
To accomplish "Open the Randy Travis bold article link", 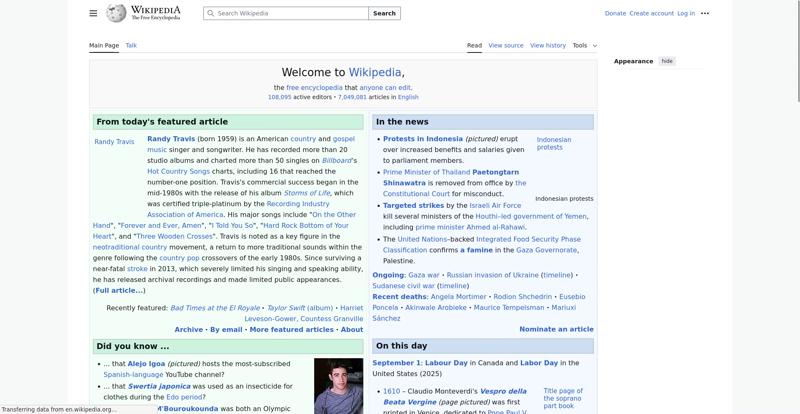I will (171, 139).
